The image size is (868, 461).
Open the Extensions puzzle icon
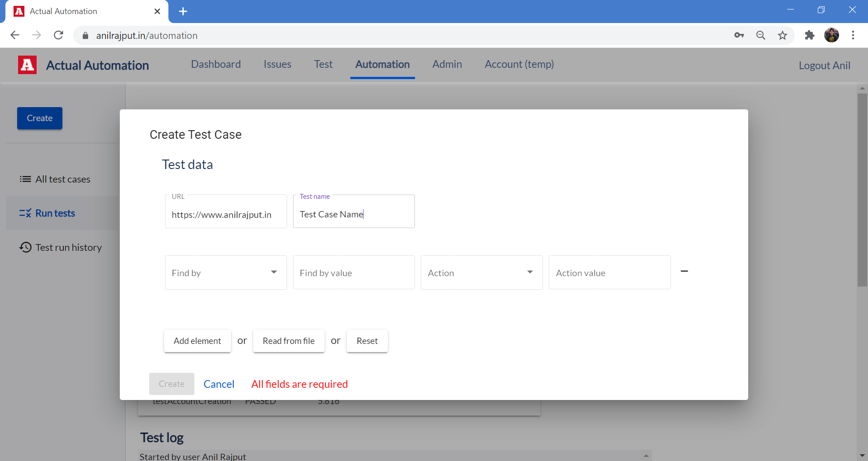pos(810,35)
